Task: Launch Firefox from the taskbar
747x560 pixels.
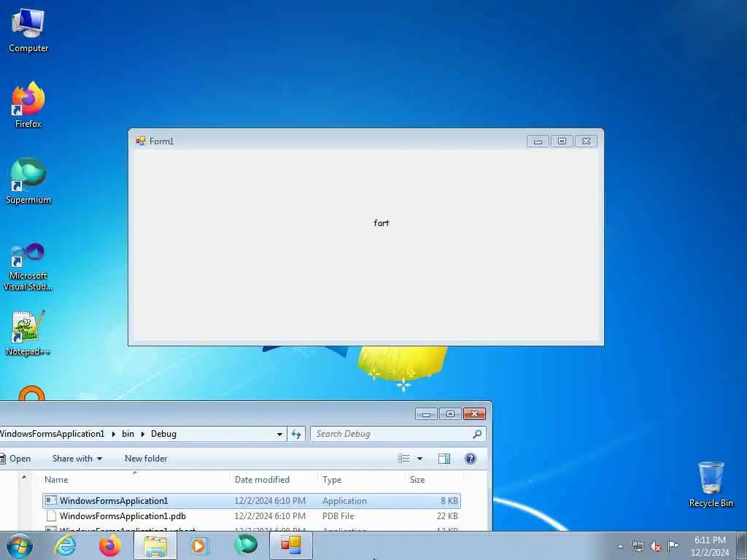Action: pos(110,545)
